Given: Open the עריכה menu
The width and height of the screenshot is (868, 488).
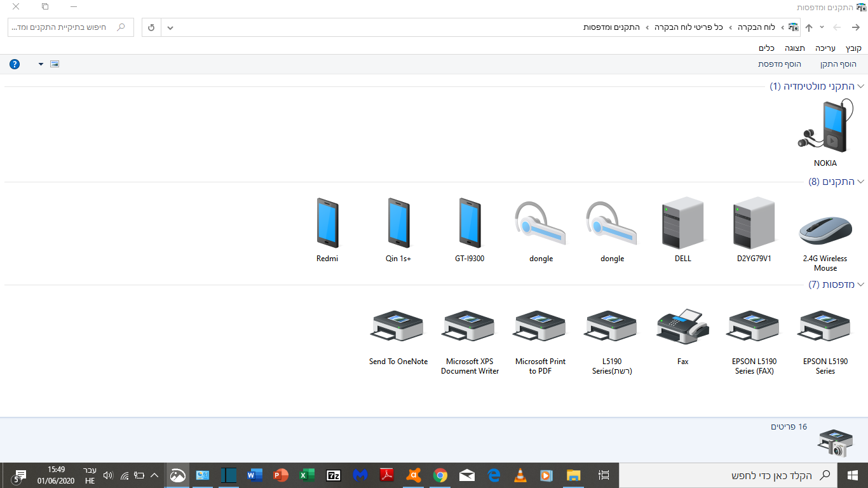Looking at the screenshot, I should [825, 48].
